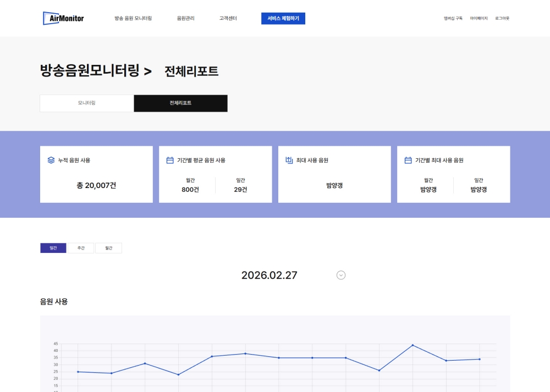The height and width of the screenshot is (392, 550).
Task: Switch the chart to 월간 view
Action: point(108,248)
